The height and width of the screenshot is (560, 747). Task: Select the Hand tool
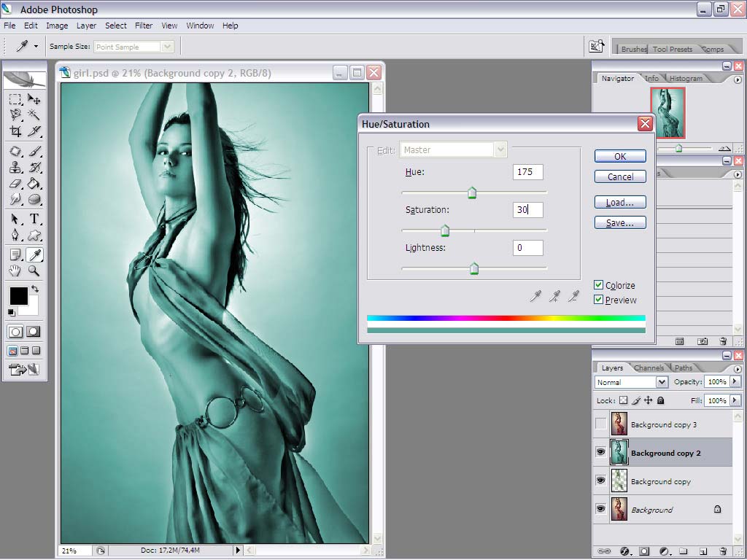15,271
